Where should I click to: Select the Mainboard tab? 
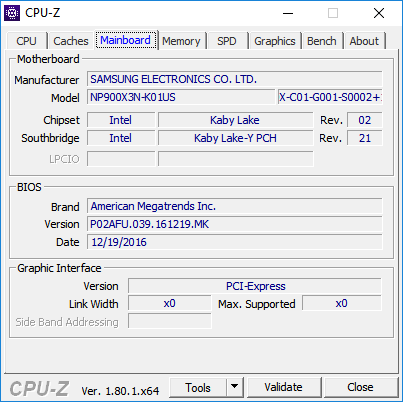pyautogui.click(x=126, y=40)
